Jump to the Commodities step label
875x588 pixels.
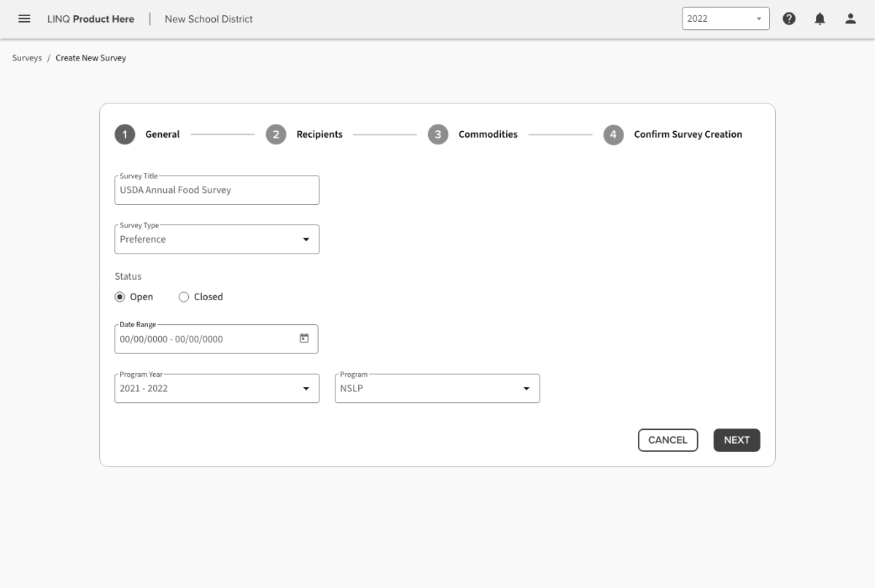click(x=488, y=135)
